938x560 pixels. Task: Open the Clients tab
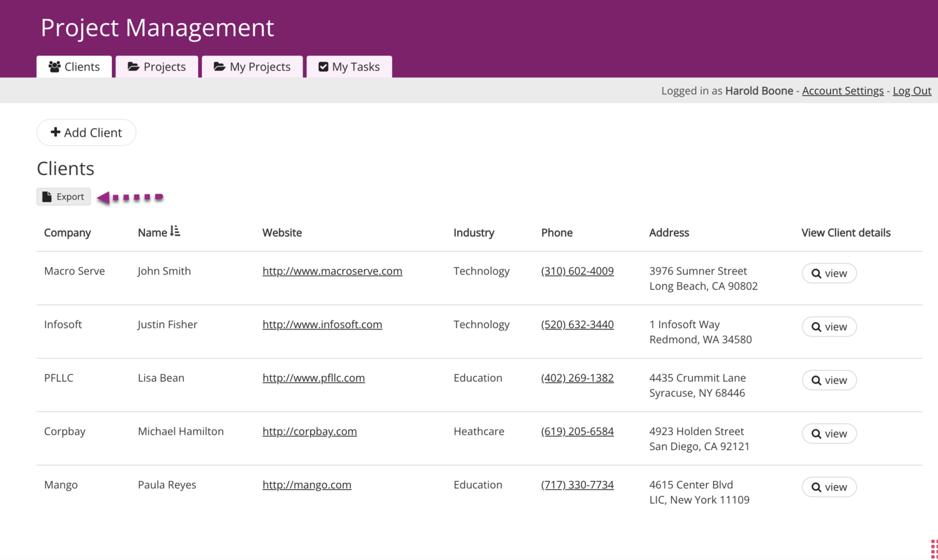pos(74,67)
